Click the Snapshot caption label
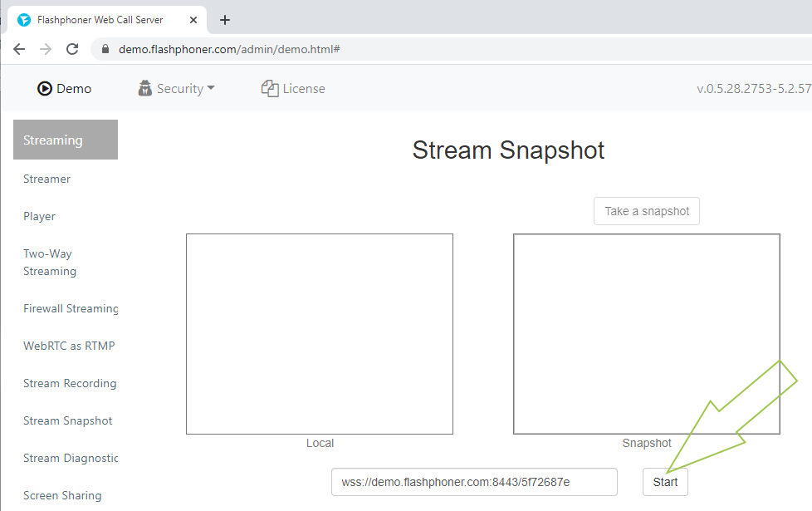812x511 pixels. pos(647,443)
